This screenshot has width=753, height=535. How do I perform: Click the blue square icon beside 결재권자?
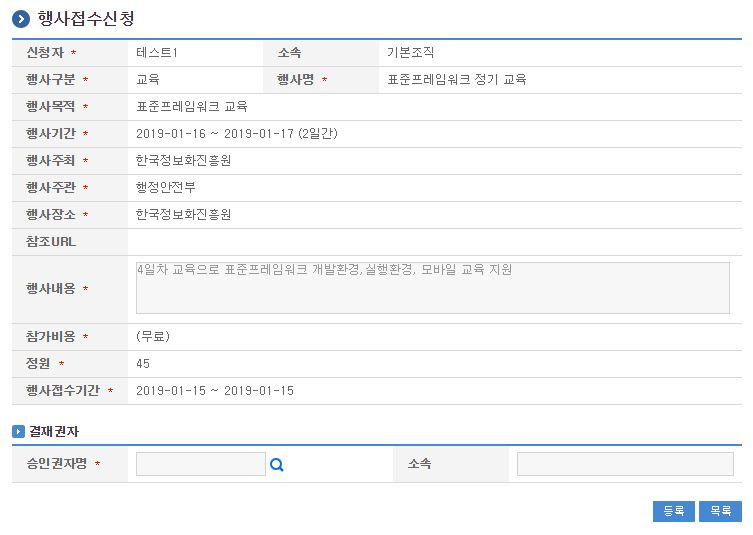18,431
